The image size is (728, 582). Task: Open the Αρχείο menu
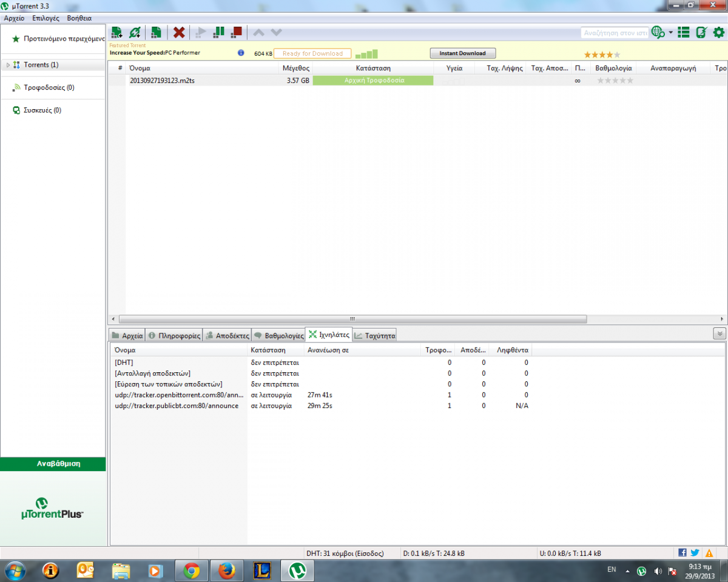coord(15,18)
